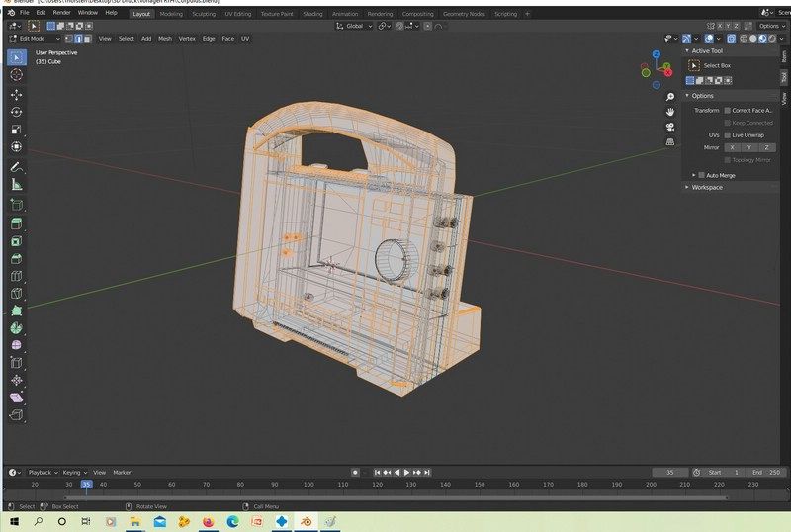Activate the Measure tool

16,185
